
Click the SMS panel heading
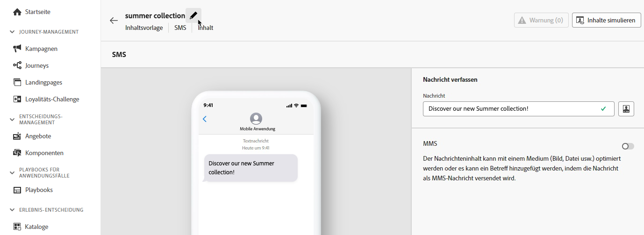tap(119, 55)
